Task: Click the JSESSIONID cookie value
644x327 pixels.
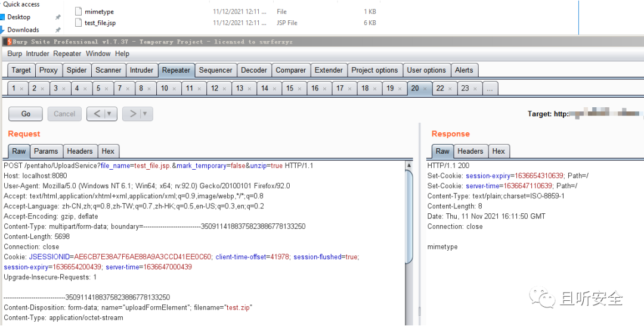Action: coord(143,257)
